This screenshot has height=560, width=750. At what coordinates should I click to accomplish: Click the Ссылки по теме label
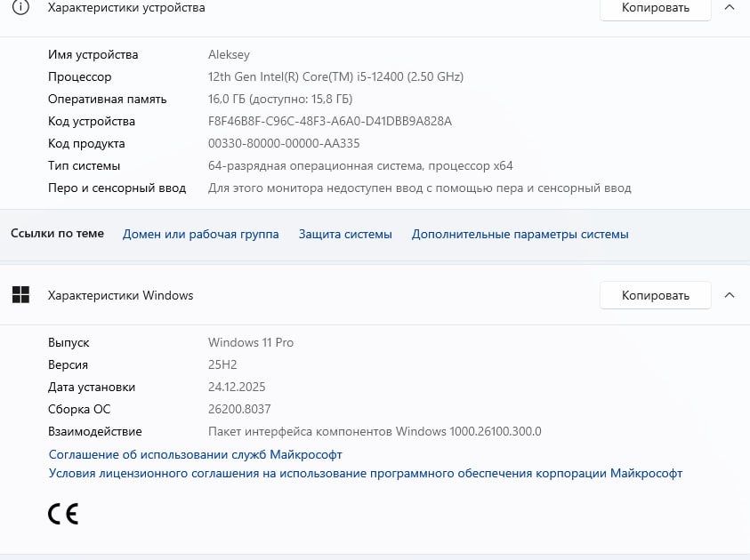pyautogui.click(x=57, y=233)
